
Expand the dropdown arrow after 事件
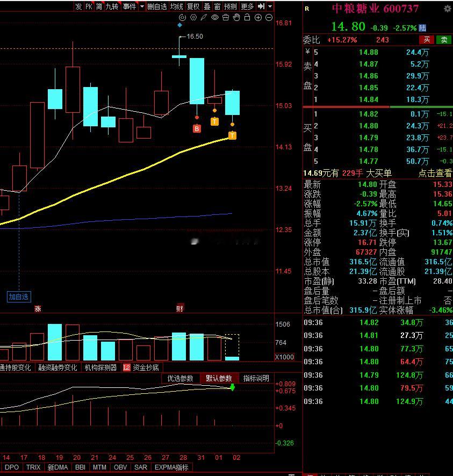tap(142, 6)
